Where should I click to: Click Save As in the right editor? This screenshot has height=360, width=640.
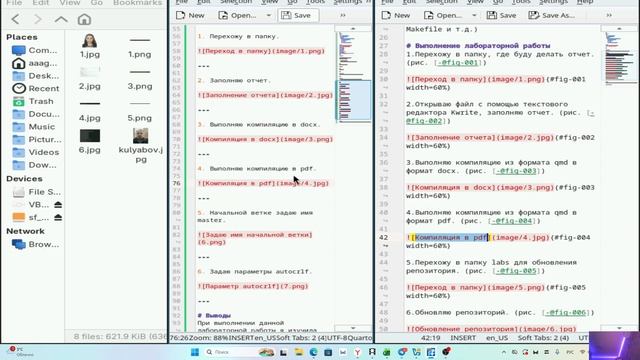552,16
